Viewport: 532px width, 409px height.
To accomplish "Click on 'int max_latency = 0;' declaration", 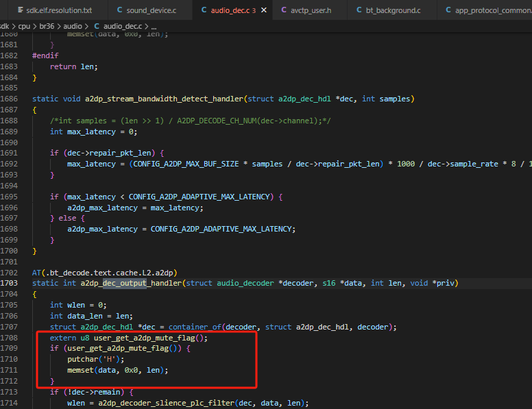I will pyautogui.click(x=94, y=132).
